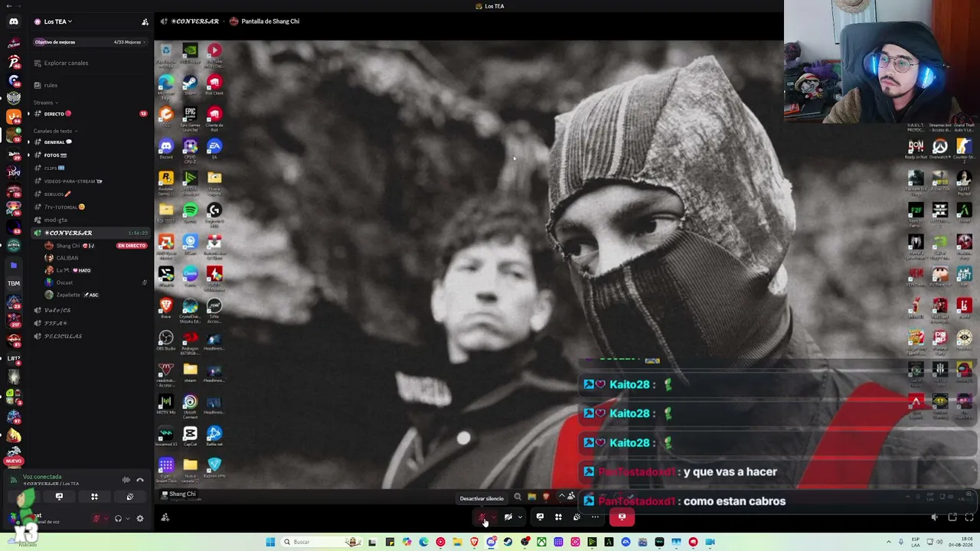Open the GENERAL text channel
This screenshot has width=980, height=551.
tap(90, 142)
